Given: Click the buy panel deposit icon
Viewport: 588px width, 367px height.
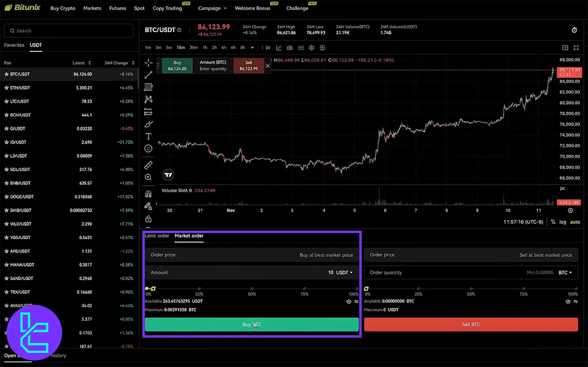Looking at the screenshot, I should coord(349,301).
